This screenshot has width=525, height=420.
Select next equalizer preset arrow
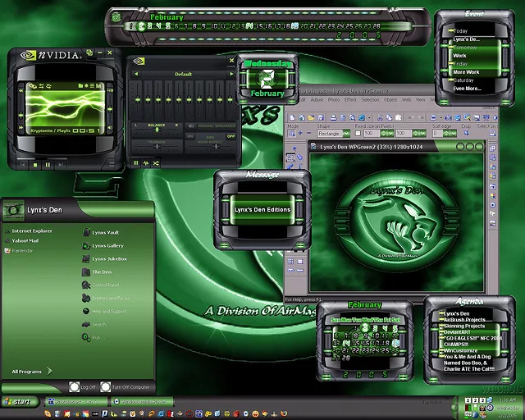pos(231,74)
